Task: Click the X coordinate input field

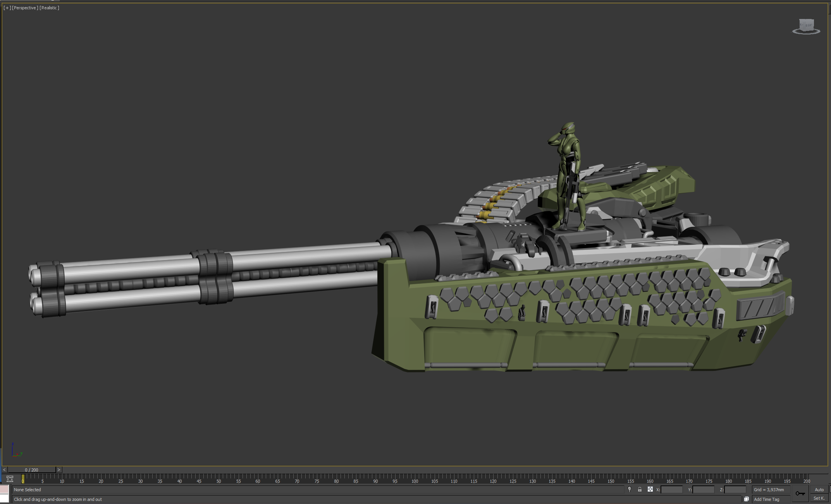Action: 671,490
